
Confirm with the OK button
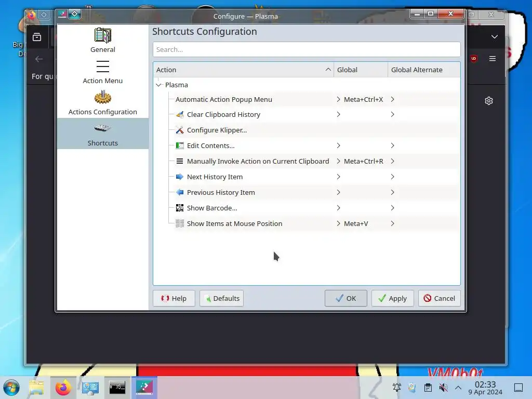tap(345, 299)
